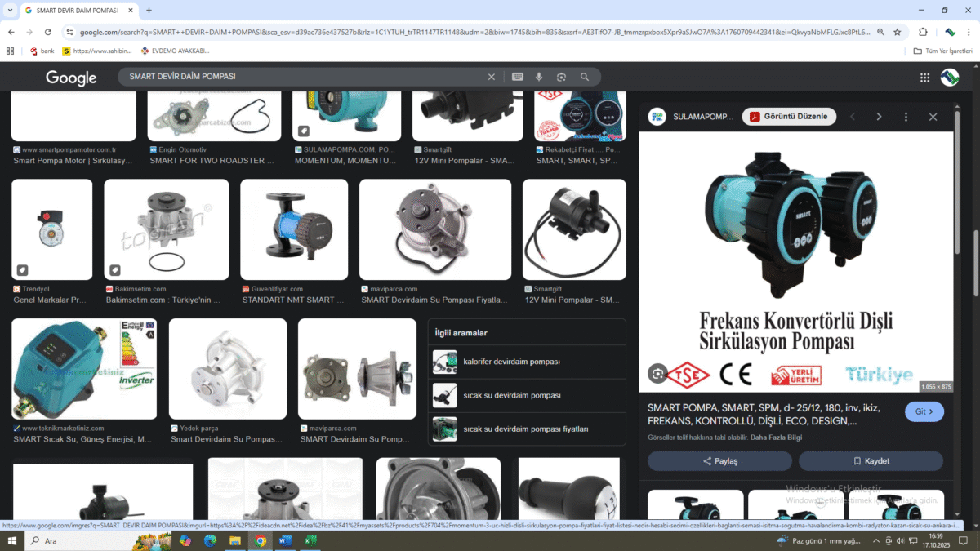Viewport: 980px width, 551px height.
Task: Open the Tüm Yer İşaretleri bookmarks folder
Action: pos(942,51)
